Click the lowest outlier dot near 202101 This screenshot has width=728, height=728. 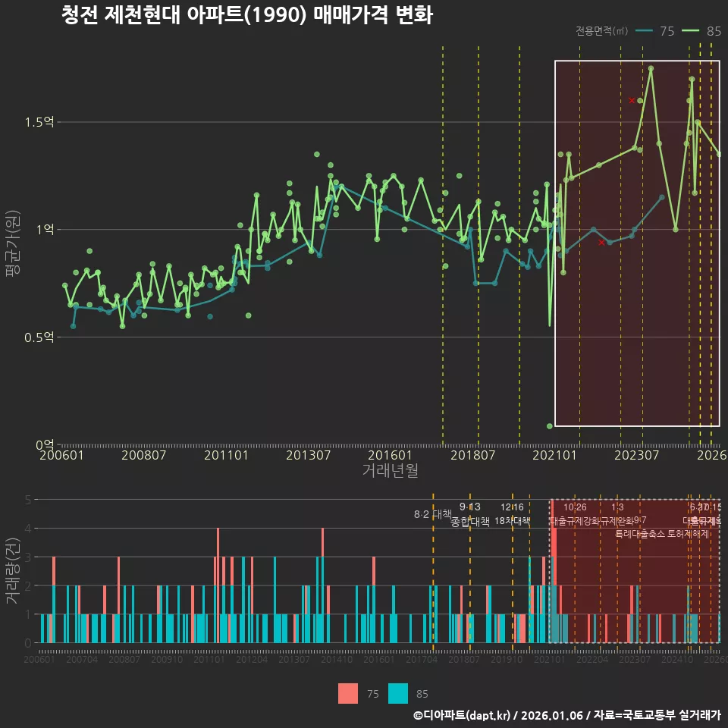pos(550,426)
